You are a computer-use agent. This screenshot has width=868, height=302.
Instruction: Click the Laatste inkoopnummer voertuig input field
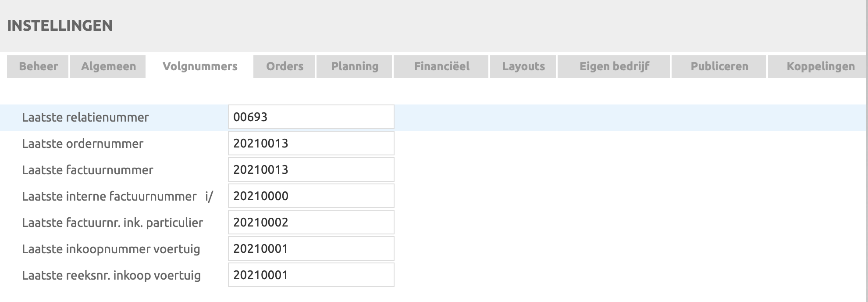pyautogui.click(x=311, y=249)
